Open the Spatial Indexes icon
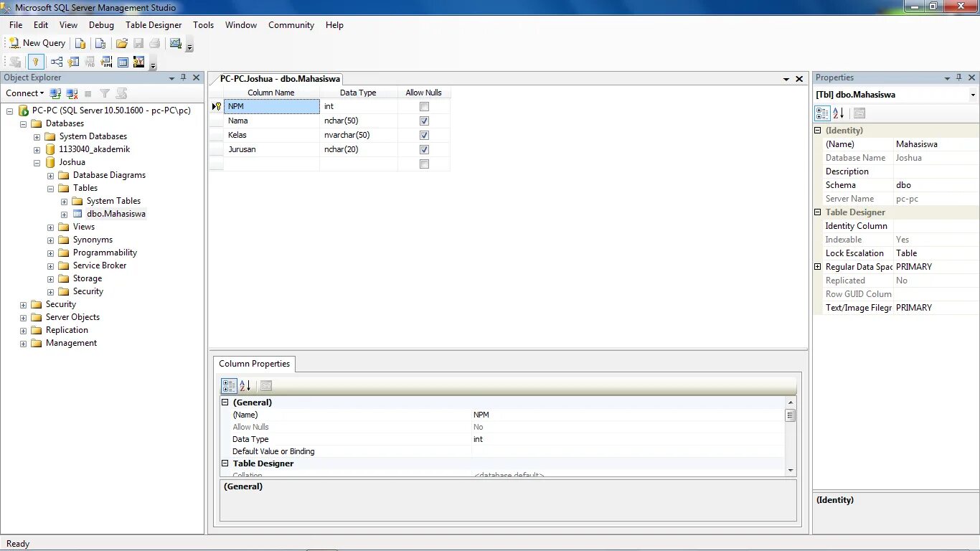Image resolution: width=980 pixels, height=551 pixels. (139, 62)
